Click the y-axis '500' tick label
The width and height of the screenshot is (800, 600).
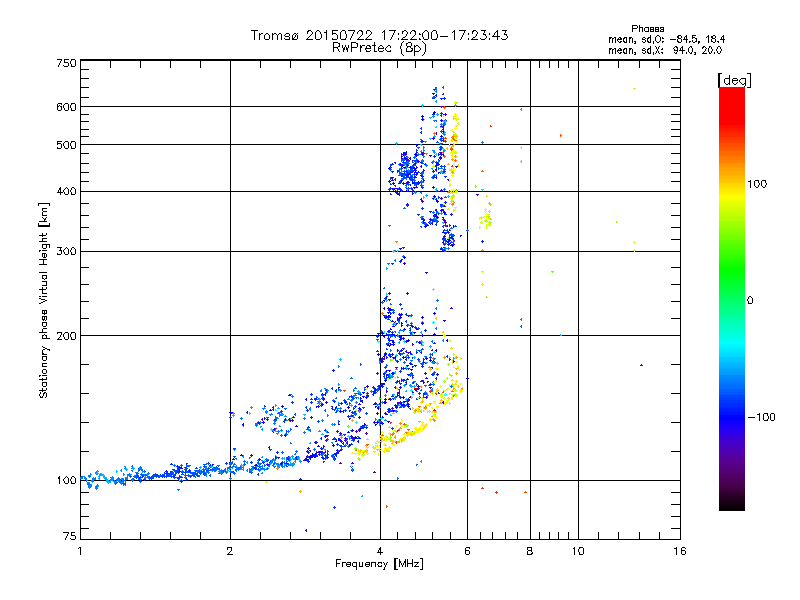point(66,145)
